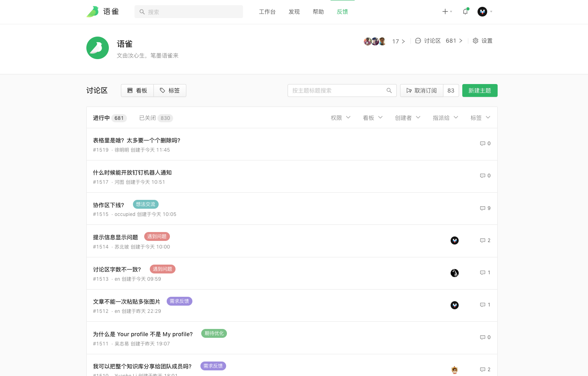
Task: Click the Yuque bird logo in header
Action: (93, 12)
